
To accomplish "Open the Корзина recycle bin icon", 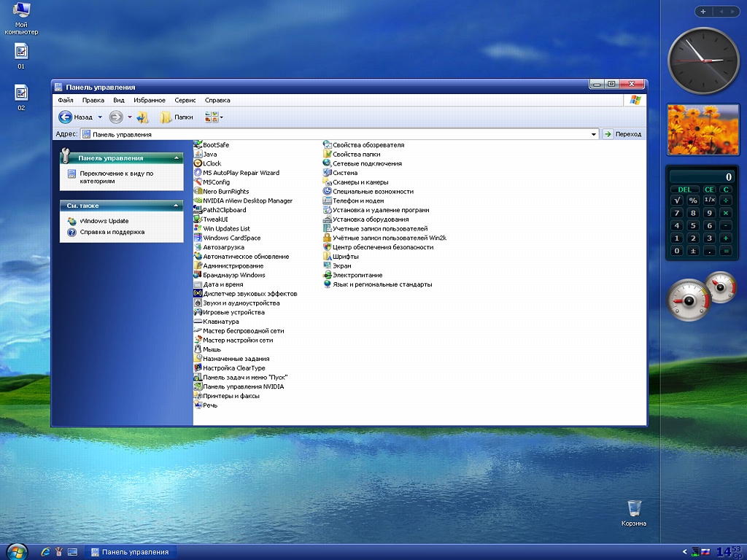I will click(x=634, y=508).
